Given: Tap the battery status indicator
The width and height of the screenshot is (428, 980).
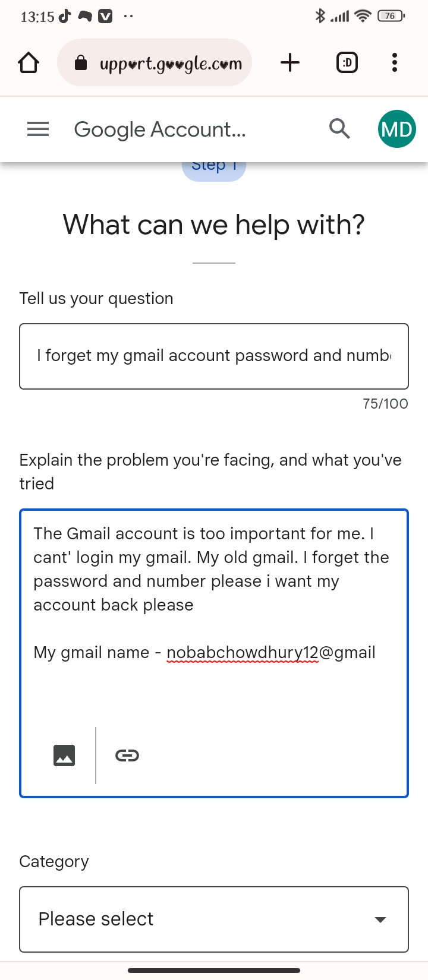Looking at the screenshot, I should point(391,16).
